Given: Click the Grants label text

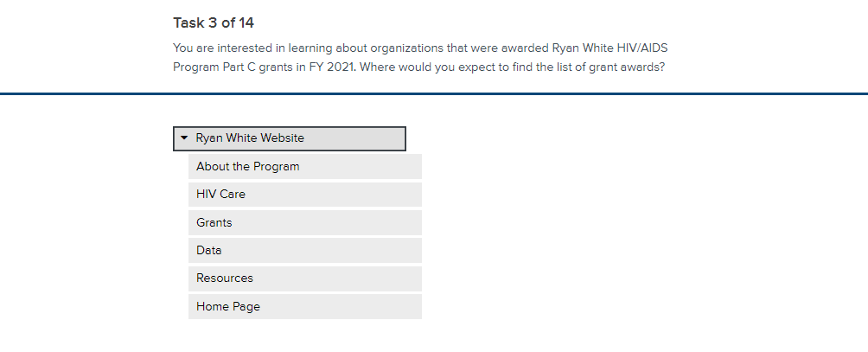Looking at the screenshot, I should pos(214,223).
